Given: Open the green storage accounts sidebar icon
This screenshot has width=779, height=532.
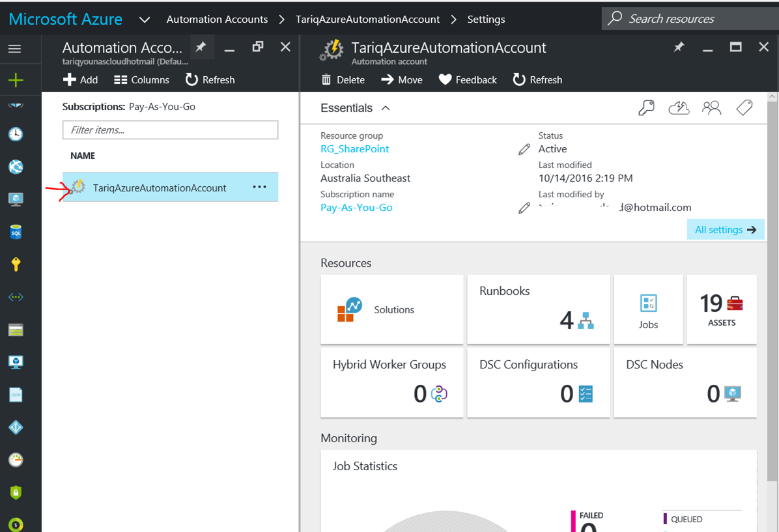Looking at the screenshot, I should 16,330.
